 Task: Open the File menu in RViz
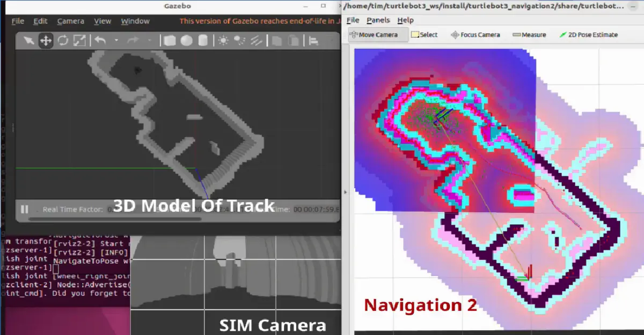coord(353,20)
